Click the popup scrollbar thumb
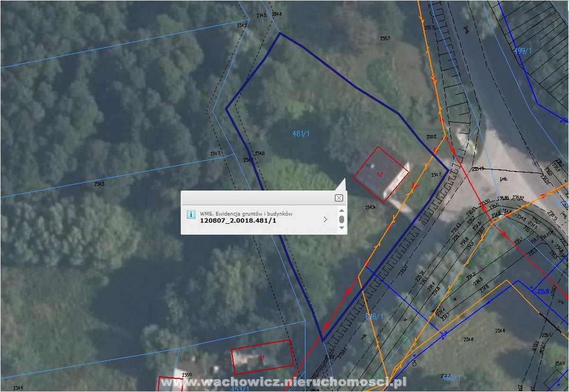The image size is (569, 392). tap(341, 219)
